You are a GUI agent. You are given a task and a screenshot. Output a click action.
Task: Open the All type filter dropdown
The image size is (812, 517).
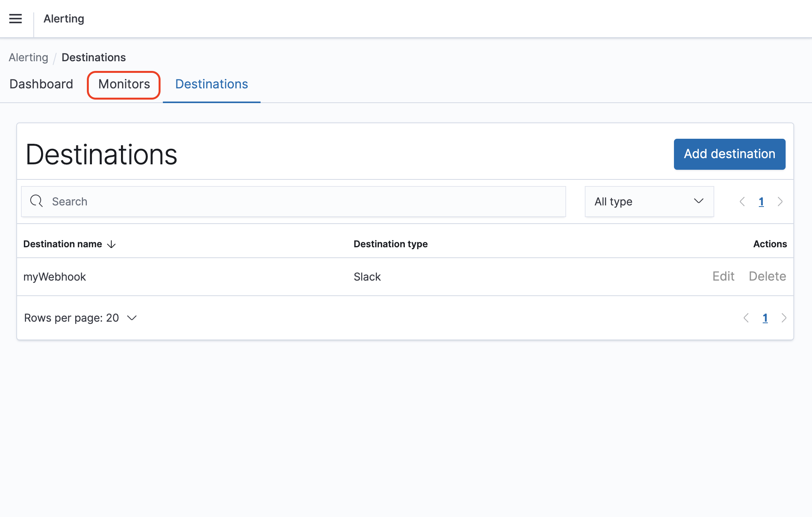click(x=649, y=202)
